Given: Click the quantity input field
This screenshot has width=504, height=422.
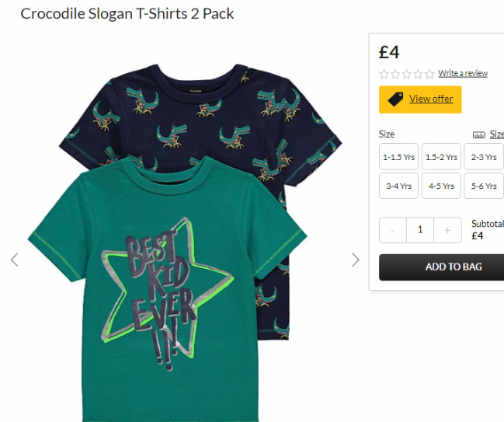Looking at the screenshot, I should [x=420, y=230].
